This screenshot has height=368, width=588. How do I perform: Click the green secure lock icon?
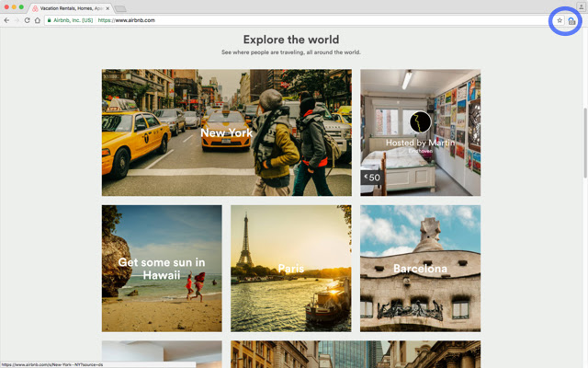click(50, 20)
